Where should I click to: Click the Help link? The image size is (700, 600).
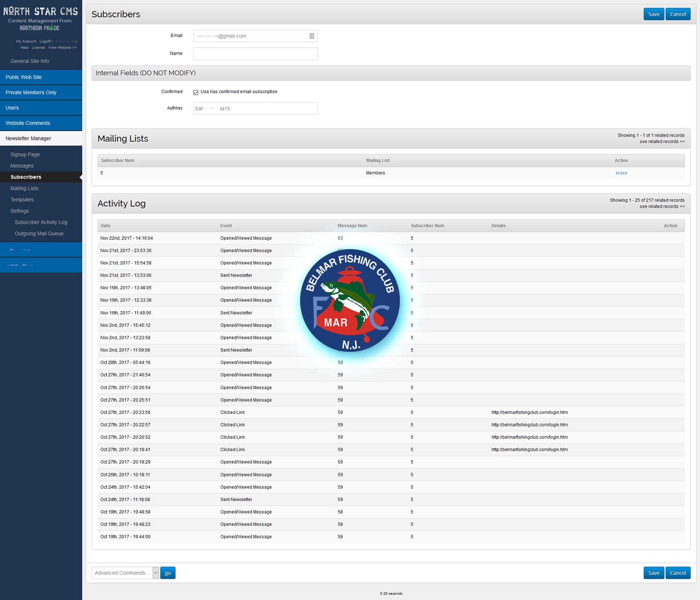pos(24,48)
